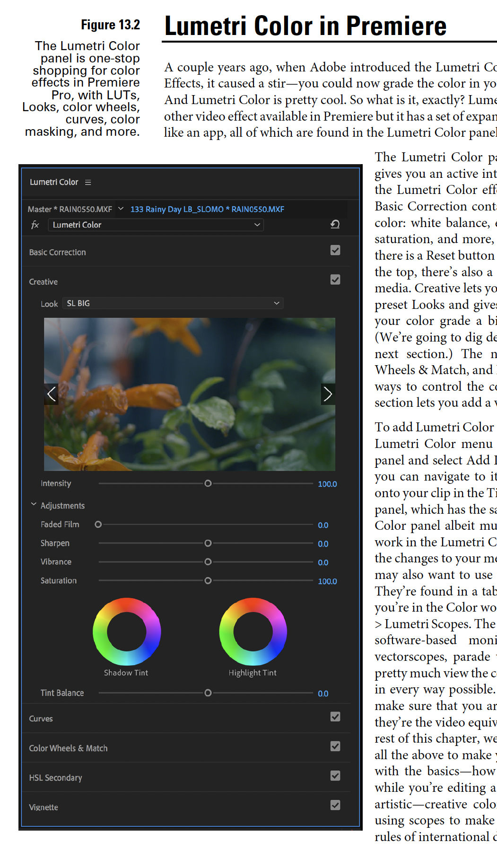The height and width of the screenshot is (868, 497).
Task: Select the Lumetri Color panel tab
Action: pos(54,182)
